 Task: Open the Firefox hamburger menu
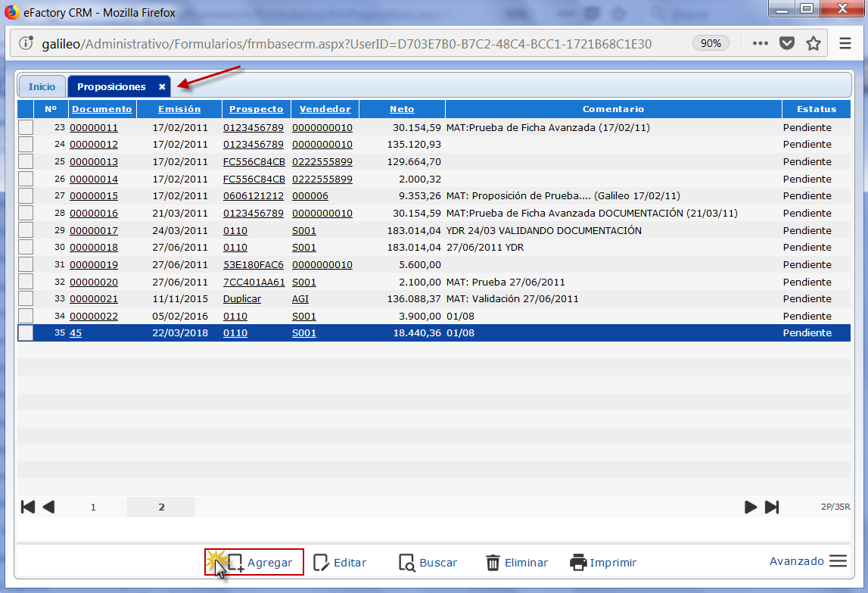click(x=845, y=43)
